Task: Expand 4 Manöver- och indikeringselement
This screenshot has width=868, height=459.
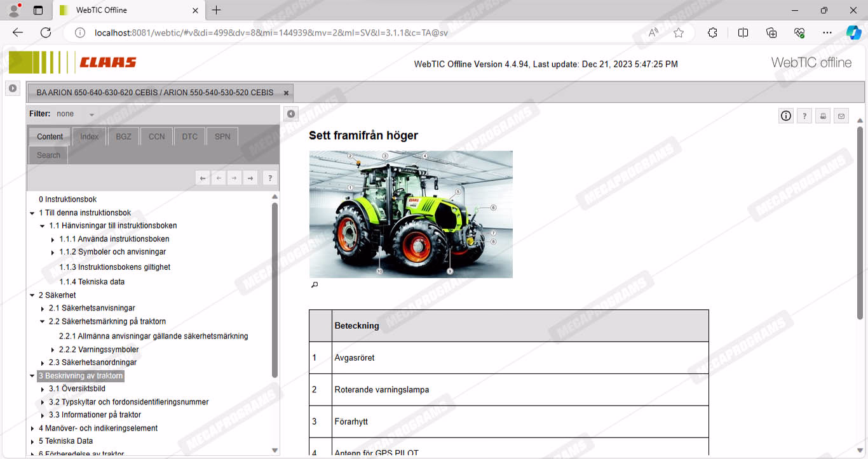Action: pyautogui.click(x=32, y=429)
